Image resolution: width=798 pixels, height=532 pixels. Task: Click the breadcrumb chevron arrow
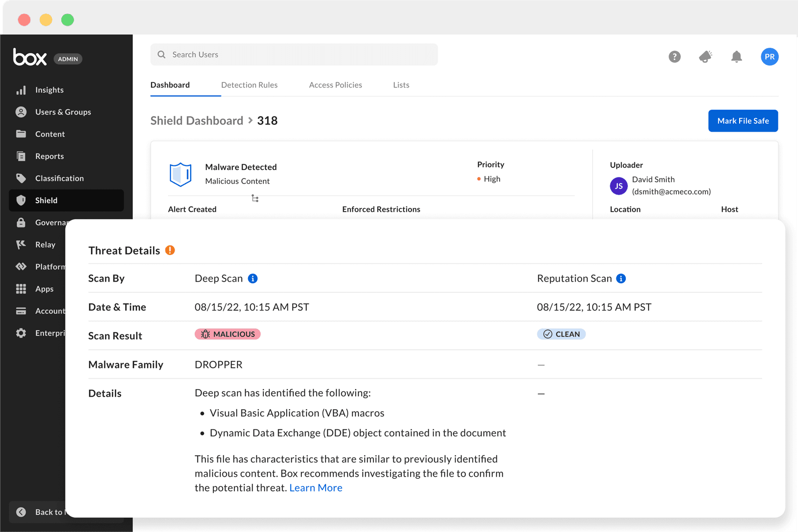pyautogui.click(x=250, y=121)
